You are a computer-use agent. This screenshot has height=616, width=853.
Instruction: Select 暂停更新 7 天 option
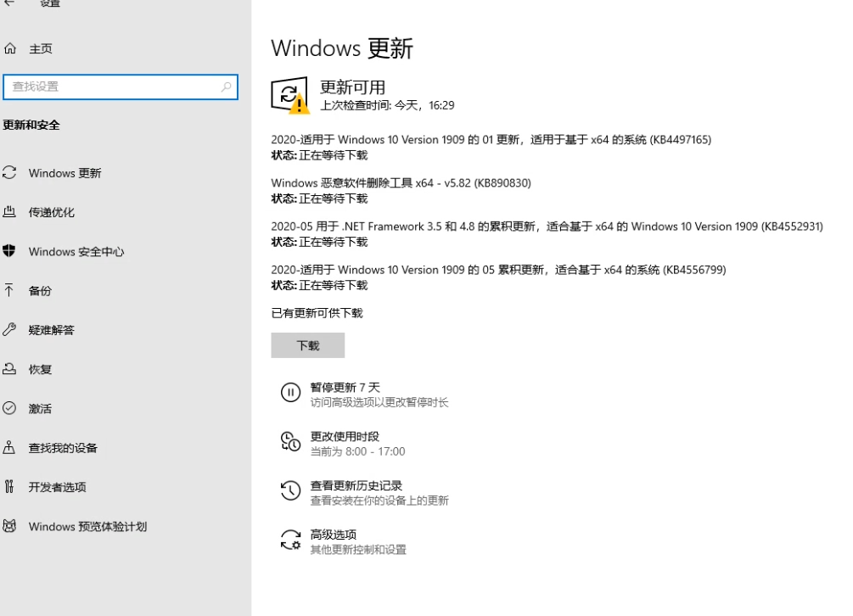click(x=345, y=388)
